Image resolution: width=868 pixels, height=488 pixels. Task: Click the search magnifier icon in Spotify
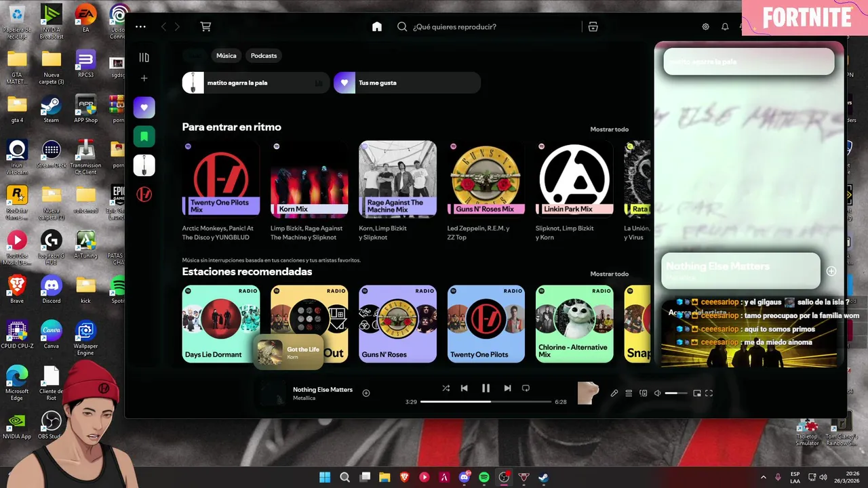[402, 26]
